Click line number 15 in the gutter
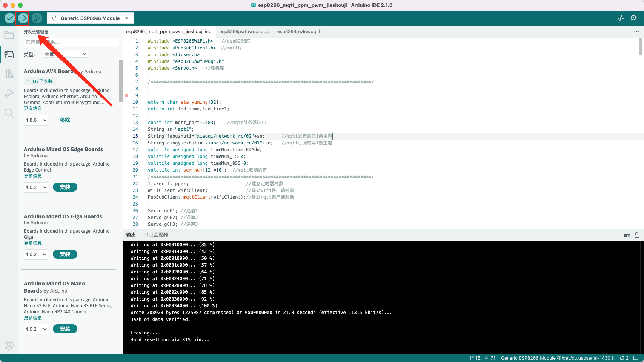The width and height of the screenshot is (644, 362). (135, 136)
